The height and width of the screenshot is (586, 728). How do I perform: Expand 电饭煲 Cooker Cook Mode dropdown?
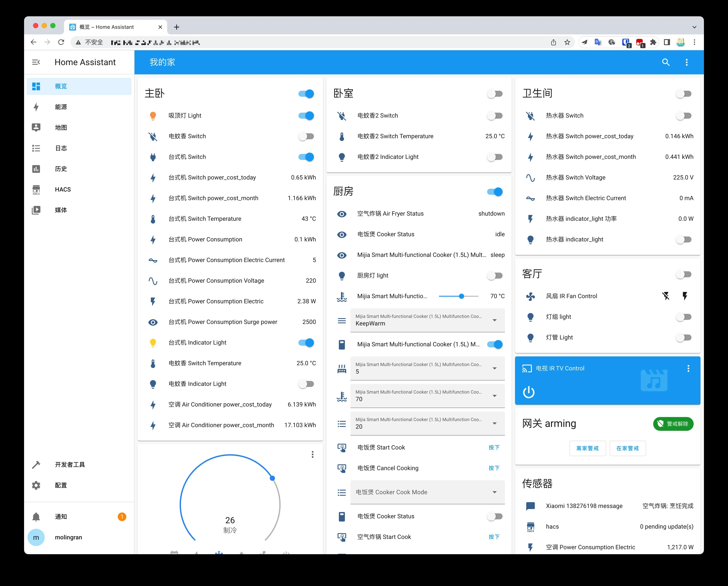427,492
